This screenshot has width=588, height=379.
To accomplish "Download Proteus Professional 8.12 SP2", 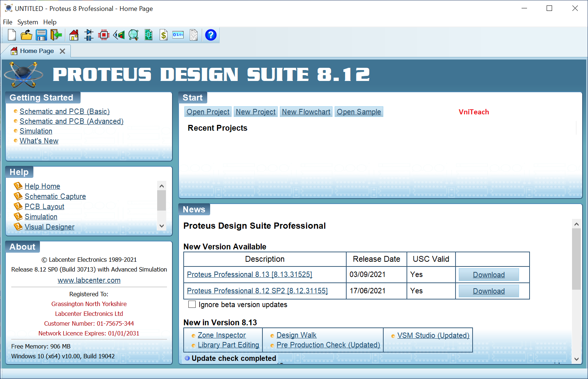I will click(x=489, y=291).
